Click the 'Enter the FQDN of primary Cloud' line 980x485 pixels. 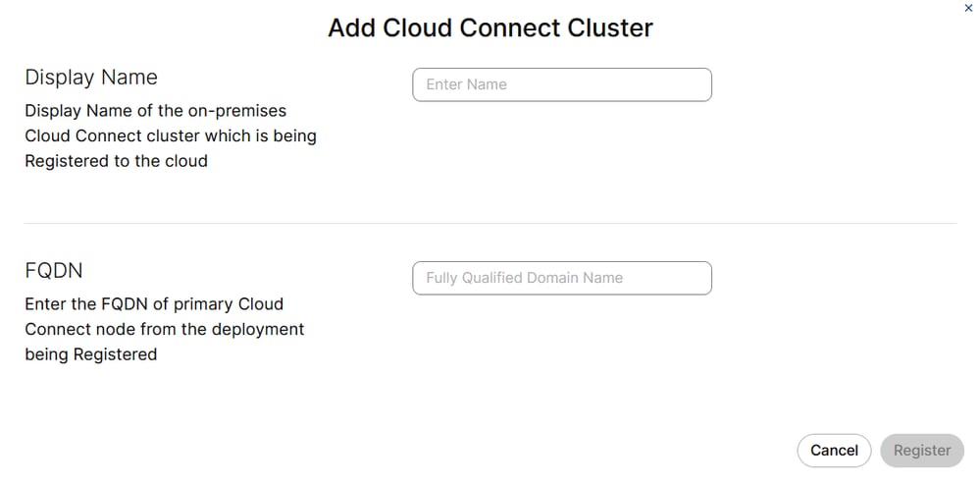[154, 304]
